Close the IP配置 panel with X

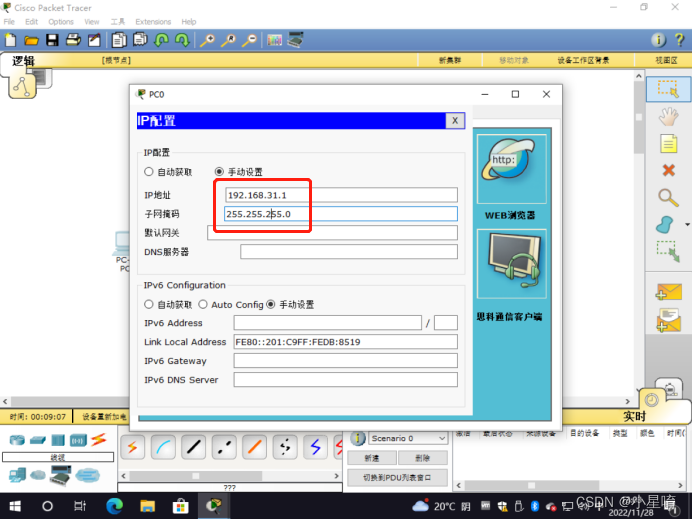click(455, 120)
